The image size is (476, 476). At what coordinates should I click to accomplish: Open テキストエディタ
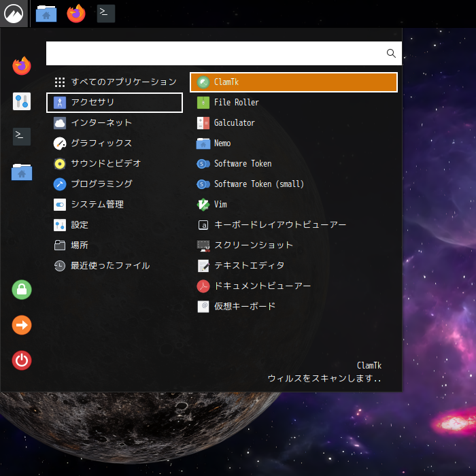294,266
